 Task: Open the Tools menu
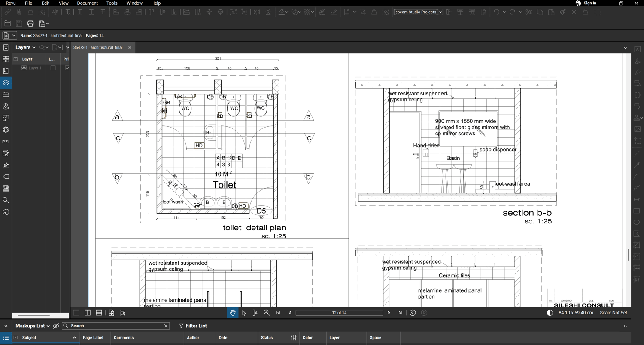(112, 3)
